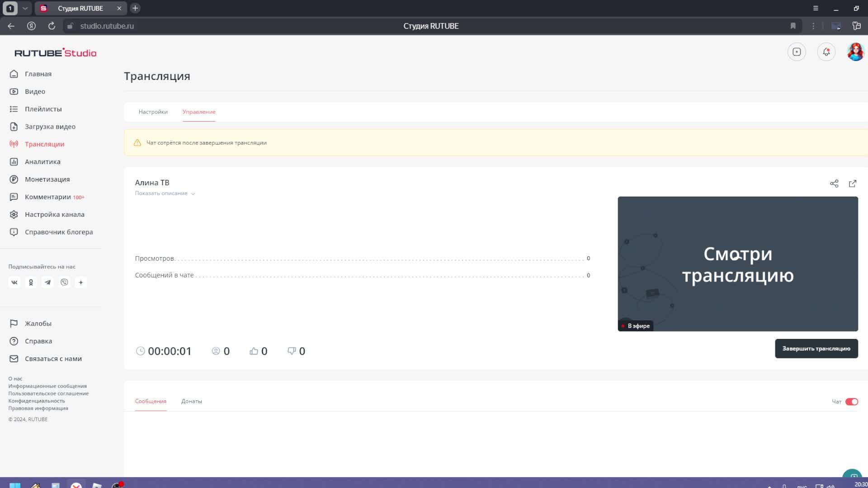Switch to the Настройки tab
The height and width of the screenshot is (488, 868).
pyautogui.click(x=153, y=112)
